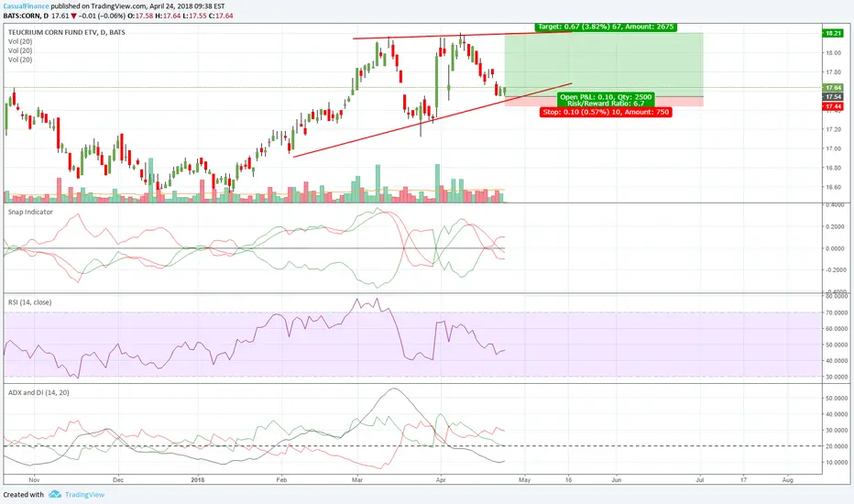Image resolution: width=854 pixels, height=504 pixels.
Task: Click the April 24, 2018 09:38 EST timestamp
Action: click(187, 6)
